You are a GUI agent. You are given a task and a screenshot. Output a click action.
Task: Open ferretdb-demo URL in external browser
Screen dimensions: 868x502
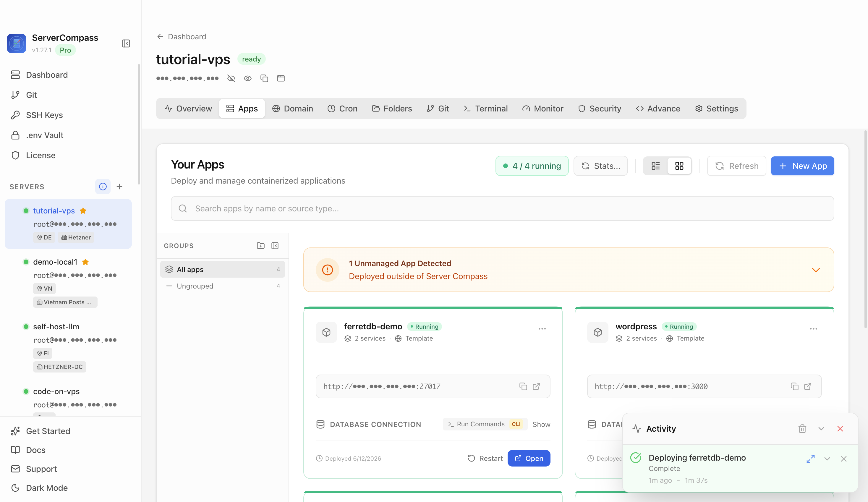click(536, 387)
